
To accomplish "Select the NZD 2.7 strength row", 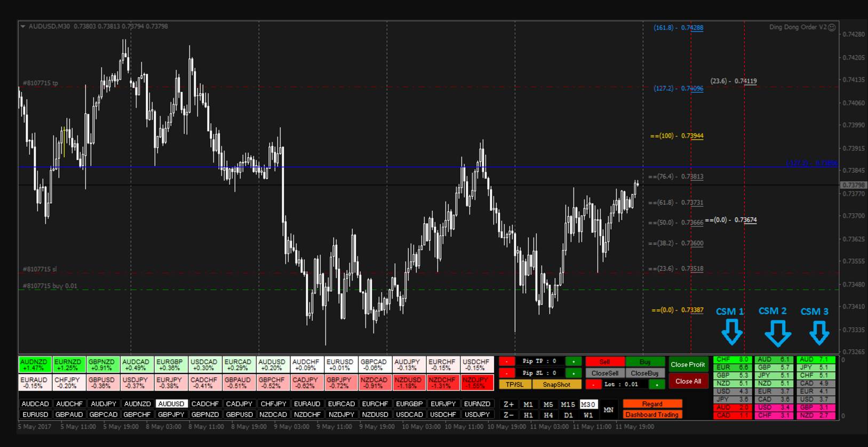I will [x=815, y=416].
